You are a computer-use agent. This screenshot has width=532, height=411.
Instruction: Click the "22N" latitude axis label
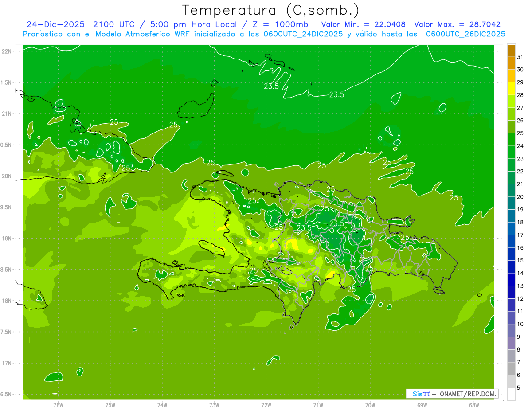tap(7, 51)
